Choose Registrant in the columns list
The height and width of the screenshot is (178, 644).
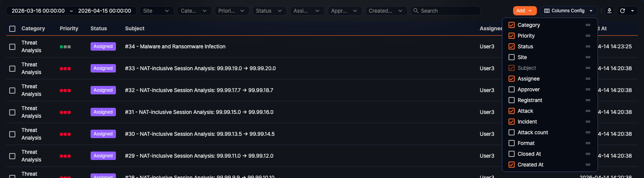[x=530, y=100]
